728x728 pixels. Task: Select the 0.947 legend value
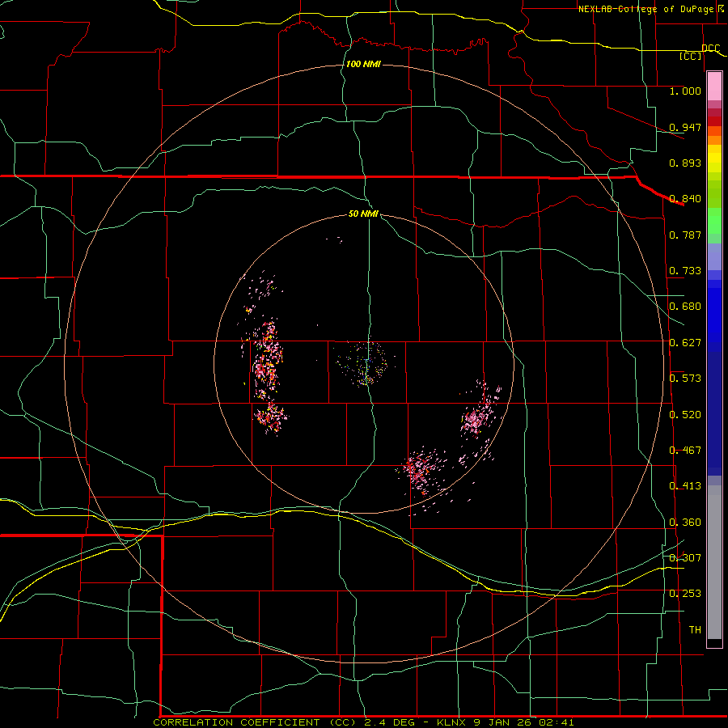685,127
